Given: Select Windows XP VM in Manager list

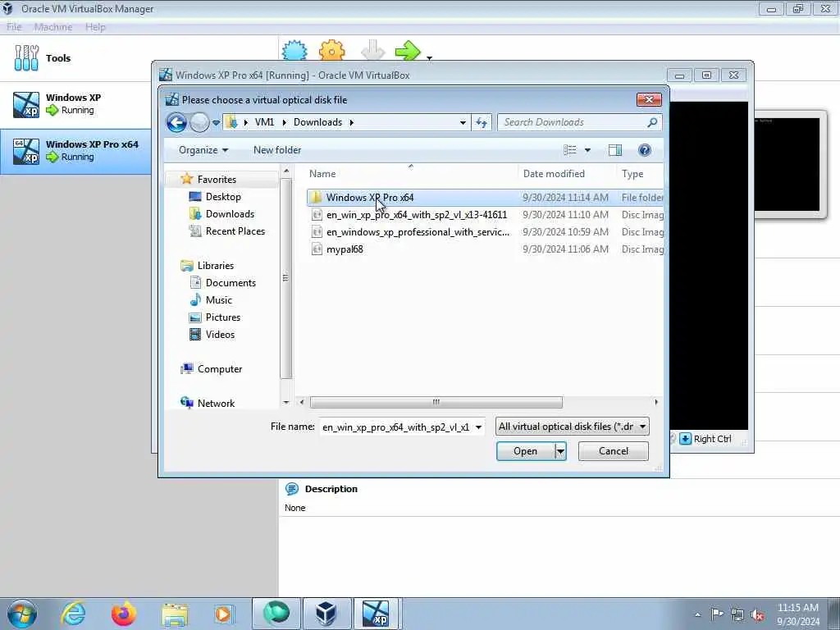Looking at the screenshot, I should click(x=75, y=104).
